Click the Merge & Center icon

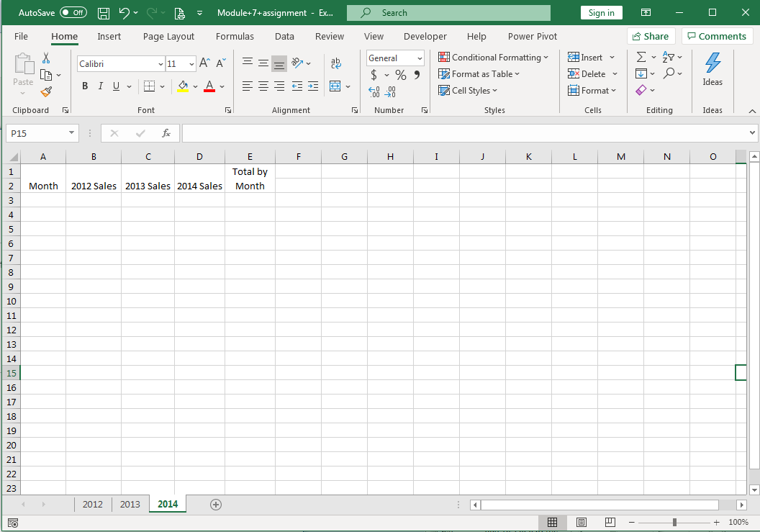point(335,86)
